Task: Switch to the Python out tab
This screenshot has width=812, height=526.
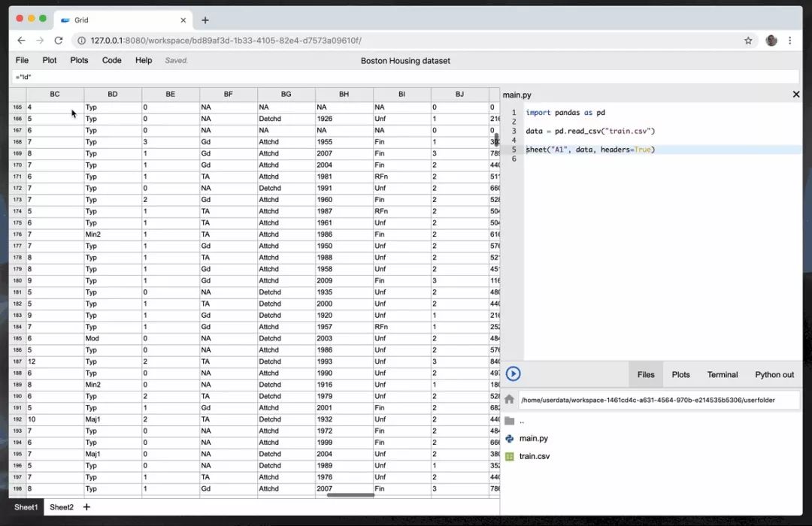Action: (x=774, y=374)
